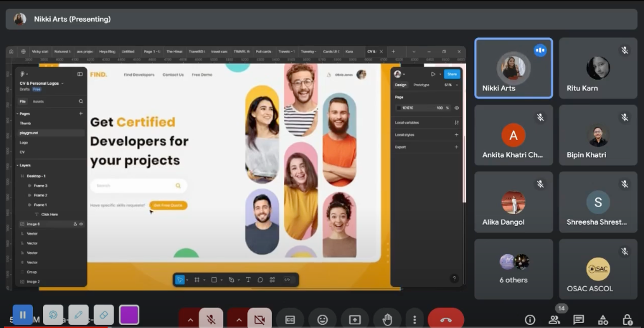
Task: Switch to the Assets tab
Action: coord(38,101)
